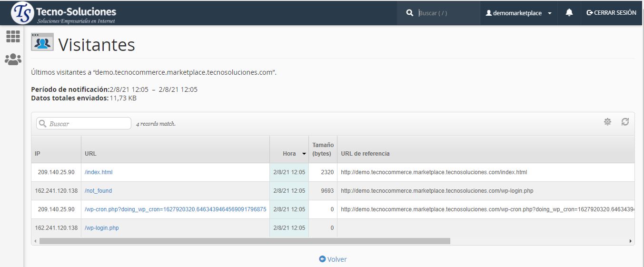This screenshot has width=644, height=267.
Task: Click the table settings gear icon
Action: click(607, 122)
